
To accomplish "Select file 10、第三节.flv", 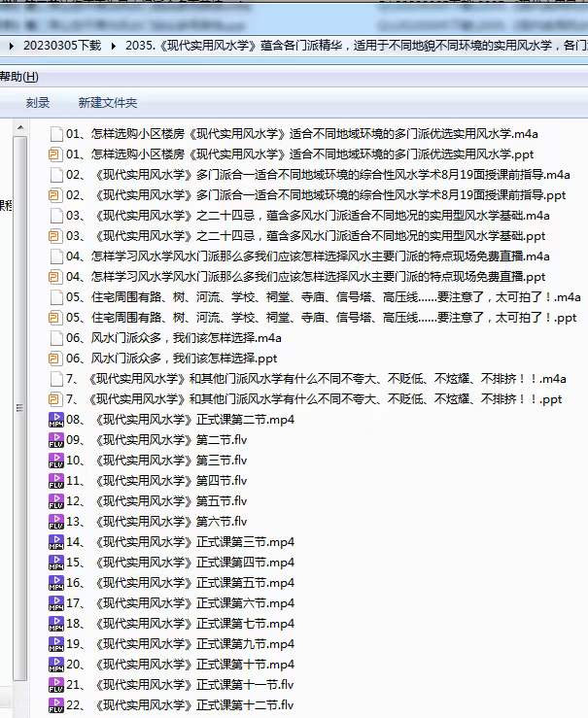I will click(x=156, y=461).
